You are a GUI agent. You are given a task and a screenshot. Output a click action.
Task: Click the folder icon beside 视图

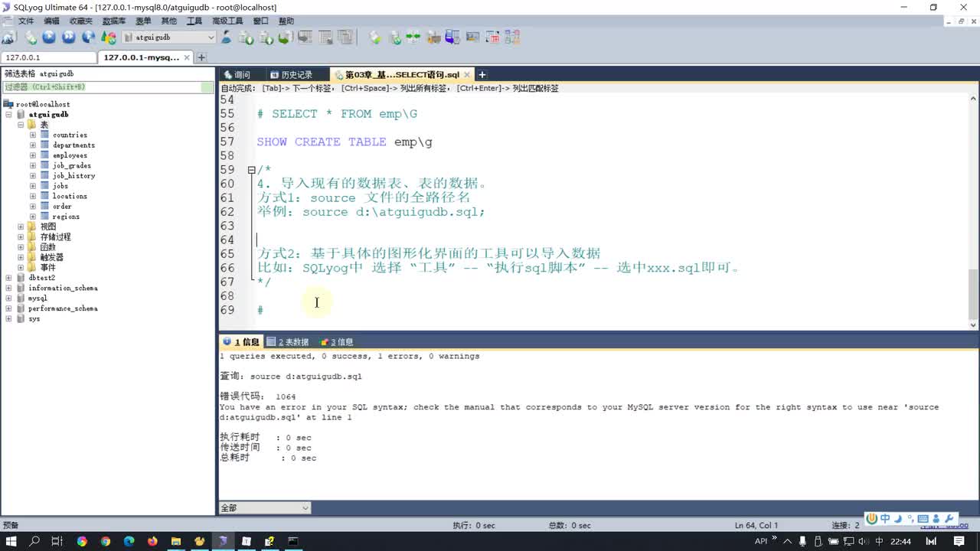point(32,227)
